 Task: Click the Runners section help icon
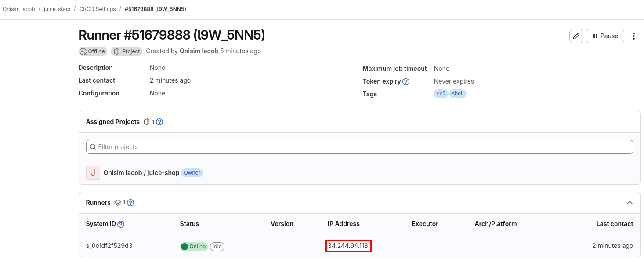coord(130,203)
